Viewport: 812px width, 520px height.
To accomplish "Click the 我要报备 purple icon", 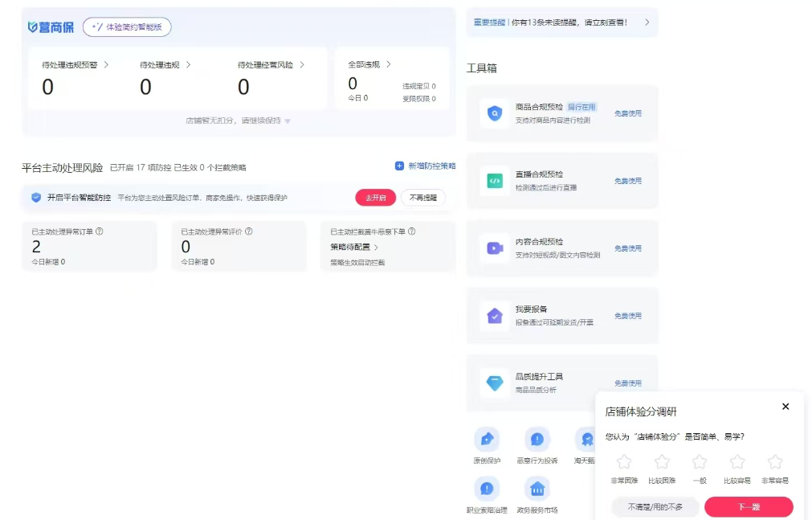I will [495, 316].
